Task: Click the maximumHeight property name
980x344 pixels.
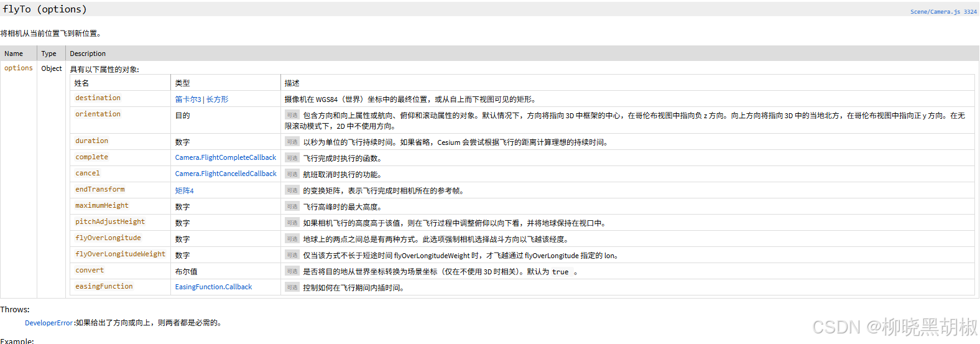Action: [102, 206]
